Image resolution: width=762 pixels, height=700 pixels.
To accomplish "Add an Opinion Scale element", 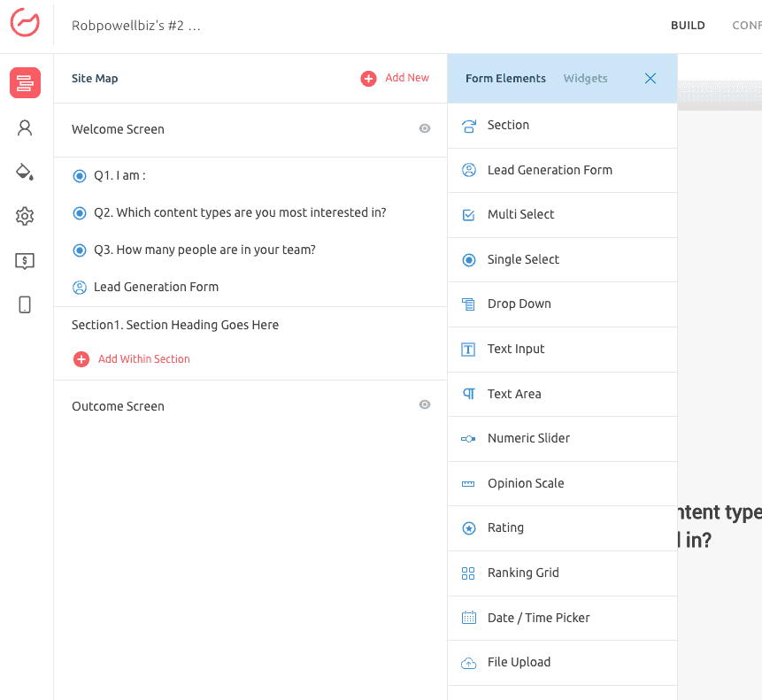I will (x=562, y=484).
